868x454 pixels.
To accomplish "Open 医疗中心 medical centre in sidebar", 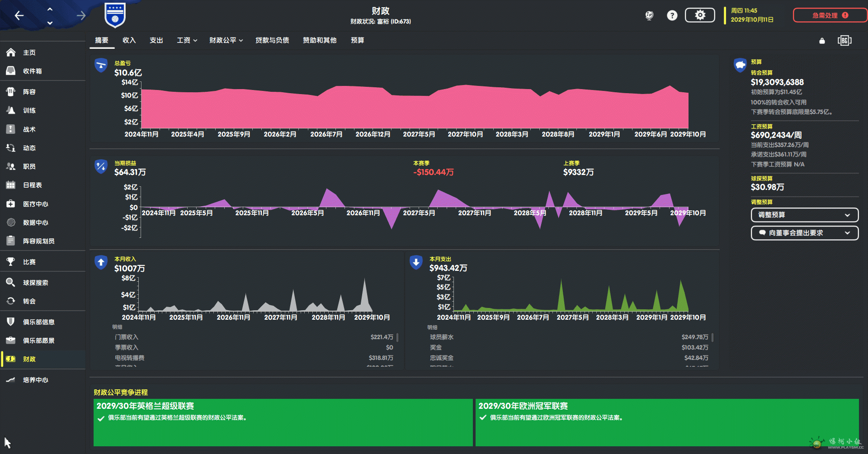I will click(x=42, y=204).
